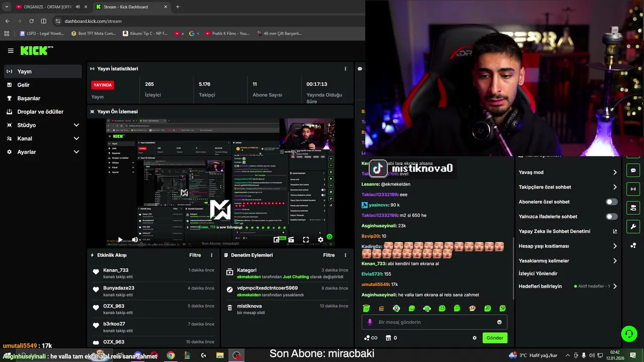Enter fullscreen on stream preview

[x=305, y=240]
